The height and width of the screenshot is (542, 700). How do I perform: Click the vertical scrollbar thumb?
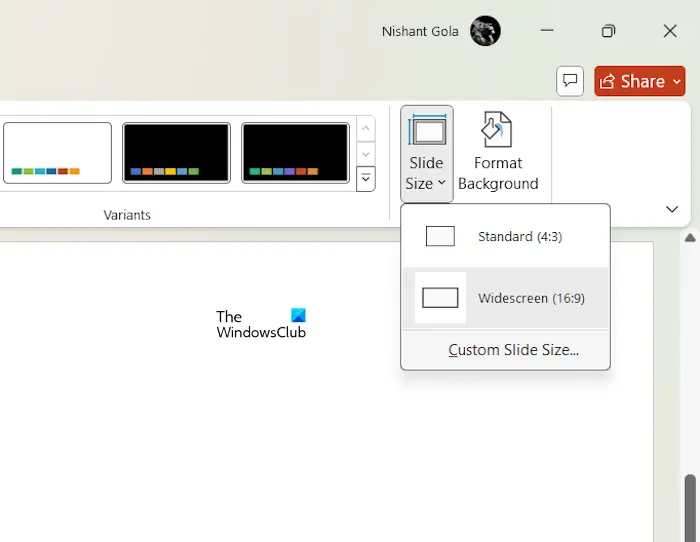tap(691, 508)
